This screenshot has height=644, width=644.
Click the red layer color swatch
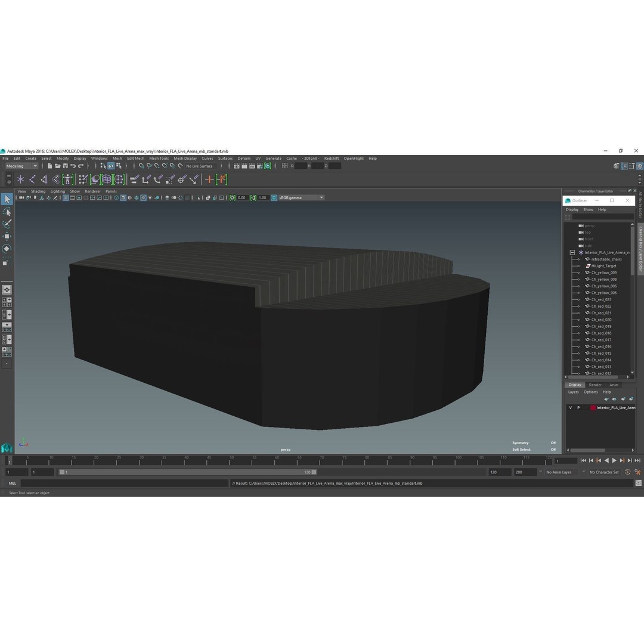[593, 408]
